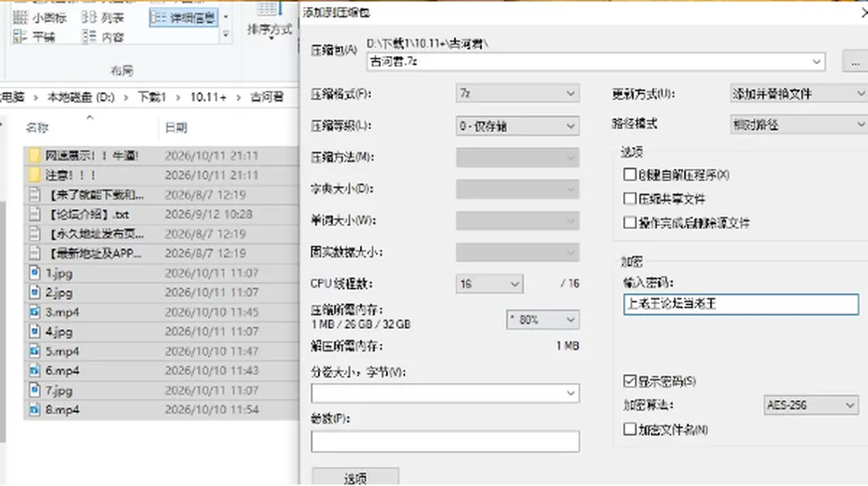The width and height of the screenshot is (868, 486).
Task: Switch to 列表 list view icon
Action: tap(90, 17)
